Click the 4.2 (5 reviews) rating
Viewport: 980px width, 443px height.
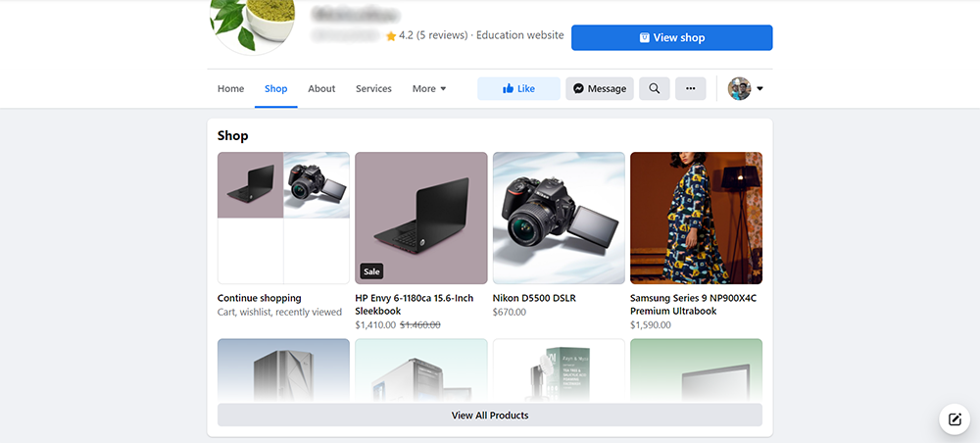427,35
